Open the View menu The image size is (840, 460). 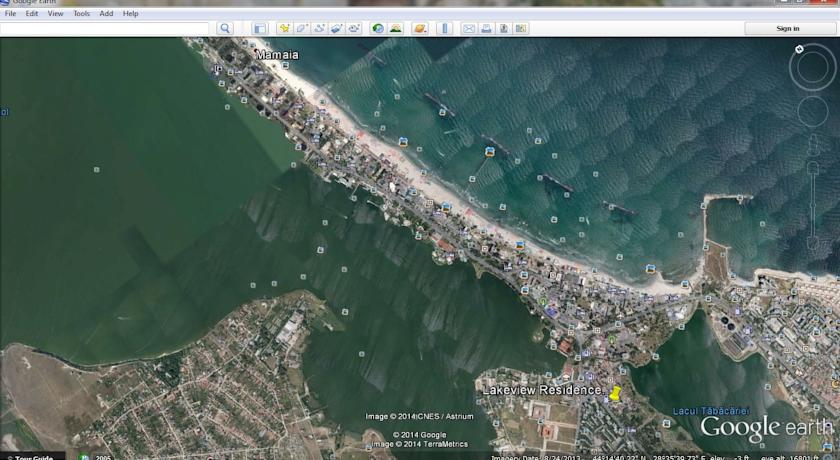click(55, 13)
